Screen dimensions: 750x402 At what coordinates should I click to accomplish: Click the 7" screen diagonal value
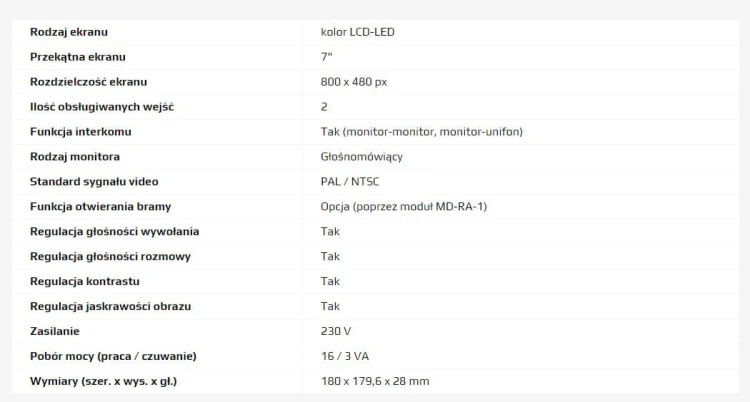(x=326, y=57)
